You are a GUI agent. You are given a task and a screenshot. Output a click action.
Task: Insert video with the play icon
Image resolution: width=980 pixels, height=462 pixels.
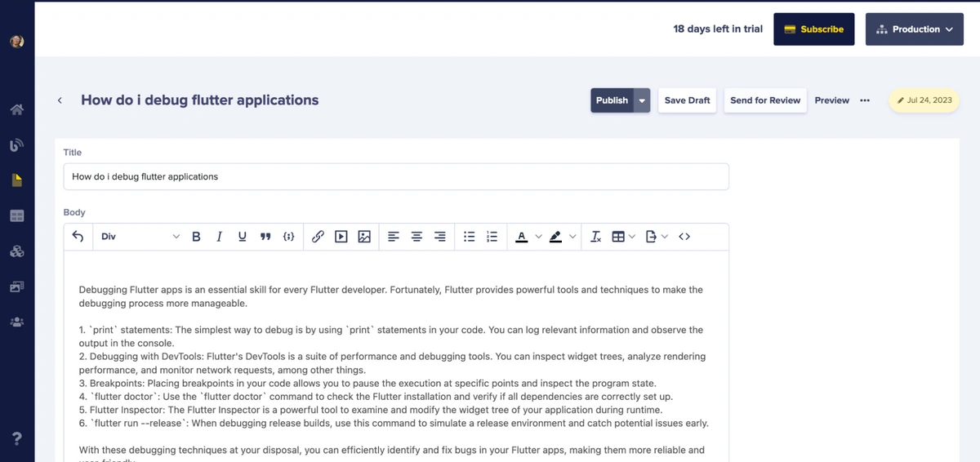coord(341,237)
